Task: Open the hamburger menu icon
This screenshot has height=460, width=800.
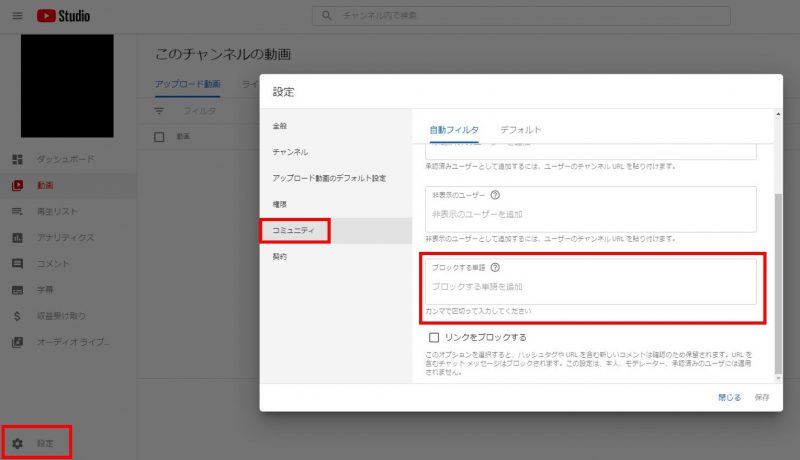Action: (x=17, y=15)
